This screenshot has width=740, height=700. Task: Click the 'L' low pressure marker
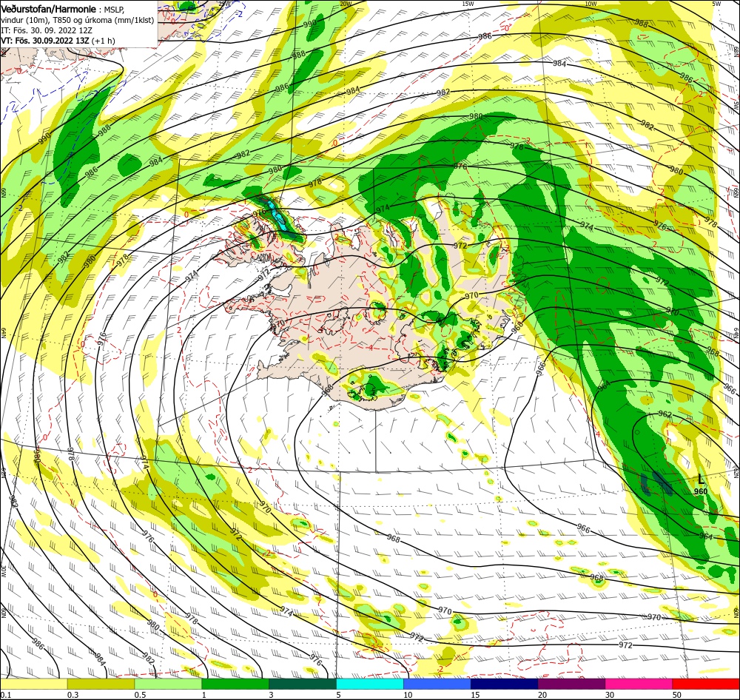(701, 480)
